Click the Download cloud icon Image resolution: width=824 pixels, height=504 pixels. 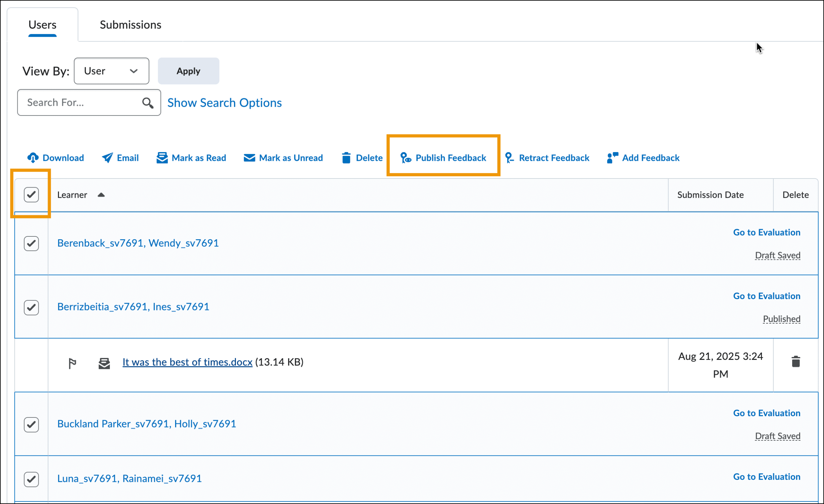tap(33, 158)
